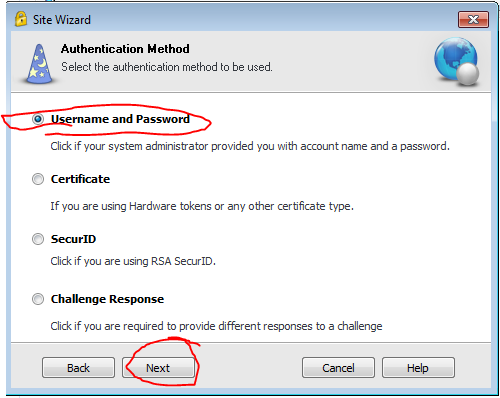Image resolution: width=500 pixels, height=398 pixels.
Task: Select Username and Password radio button
Action: pos(38,119)
